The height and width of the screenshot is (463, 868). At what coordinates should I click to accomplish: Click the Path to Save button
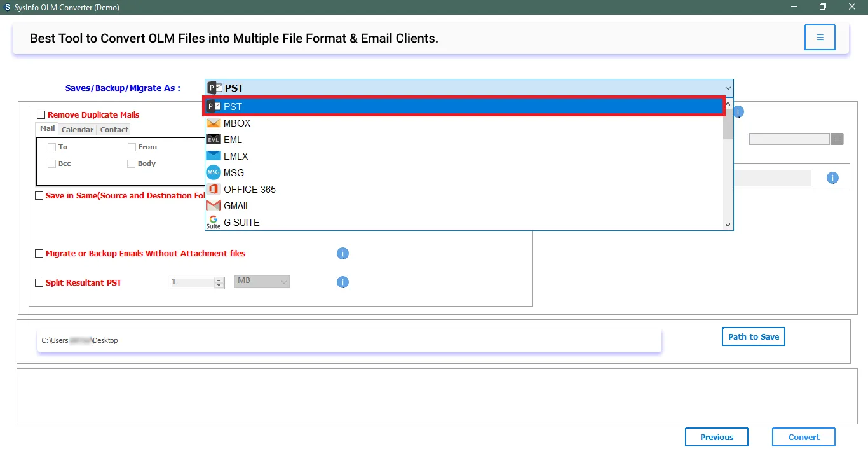point(754,336)
